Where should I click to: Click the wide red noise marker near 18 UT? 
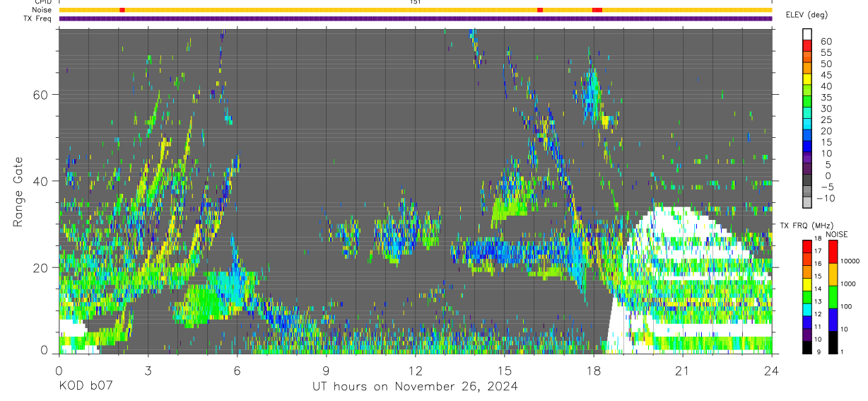click(x=597, y=10)
